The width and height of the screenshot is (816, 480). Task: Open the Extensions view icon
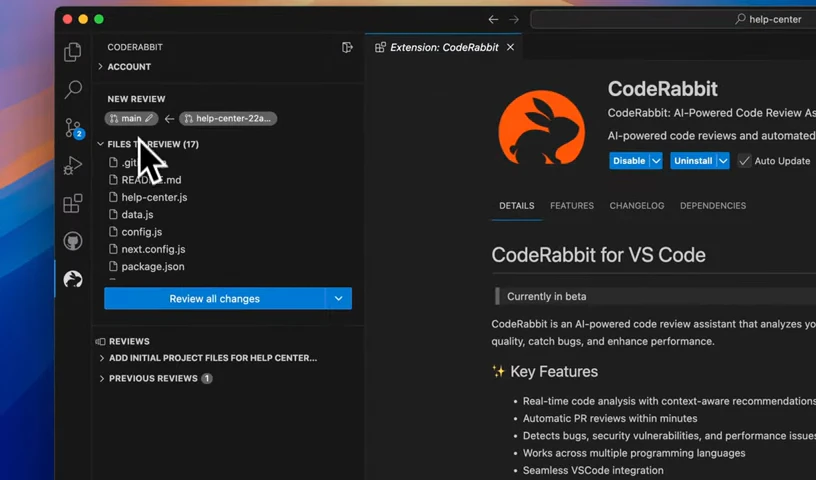pos(73,204)
